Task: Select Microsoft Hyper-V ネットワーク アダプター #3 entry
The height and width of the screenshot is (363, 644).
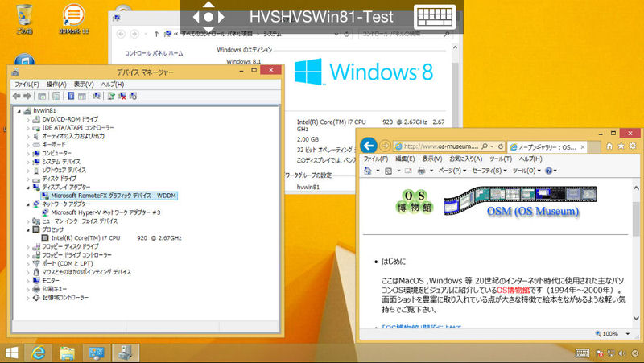Action: click(101, 212)
